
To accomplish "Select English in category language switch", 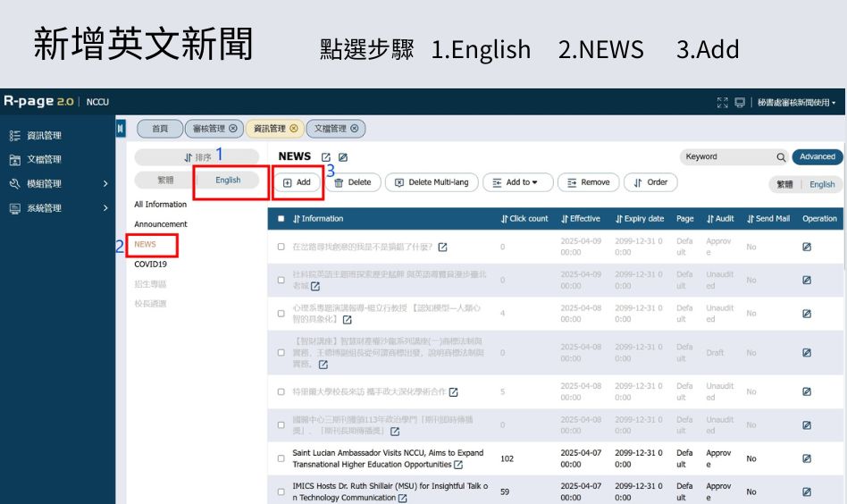I will click(228, 181).
